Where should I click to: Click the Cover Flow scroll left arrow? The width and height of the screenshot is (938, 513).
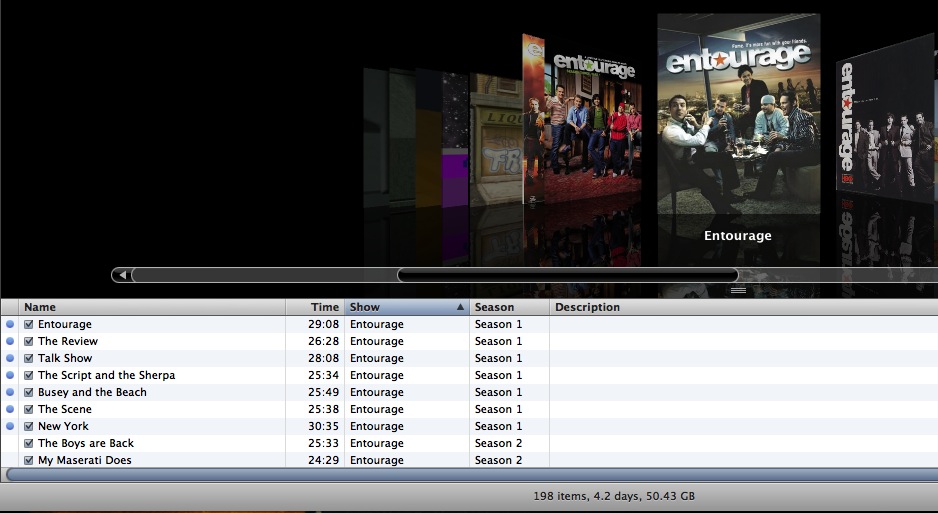[121, 275]
